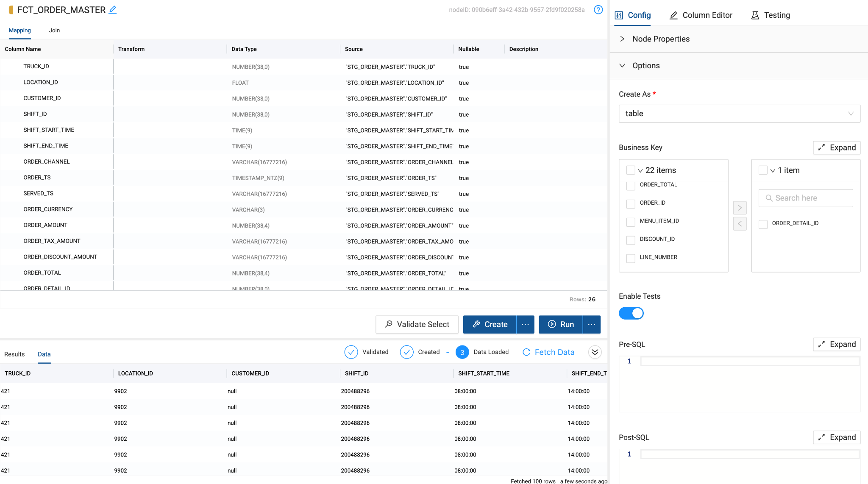This screenshot has width=868, height=484.
Task: Click the Column Editor pen icon
Action: click(673, 15)
